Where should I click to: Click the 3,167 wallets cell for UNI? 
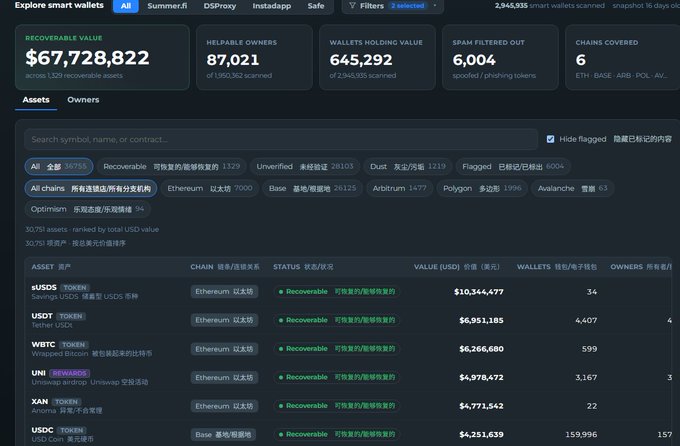click(586, 377)
